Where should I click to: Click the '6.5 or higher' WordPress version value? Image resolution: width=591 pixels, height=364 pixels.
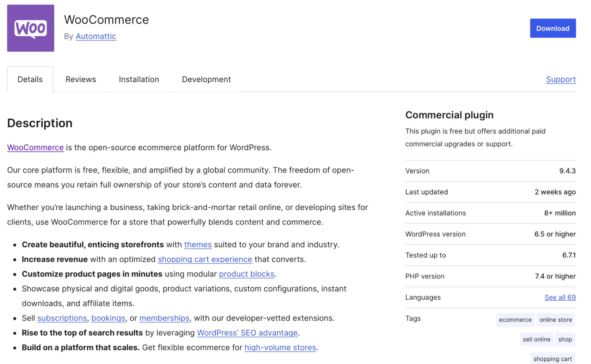pos(555,234)
